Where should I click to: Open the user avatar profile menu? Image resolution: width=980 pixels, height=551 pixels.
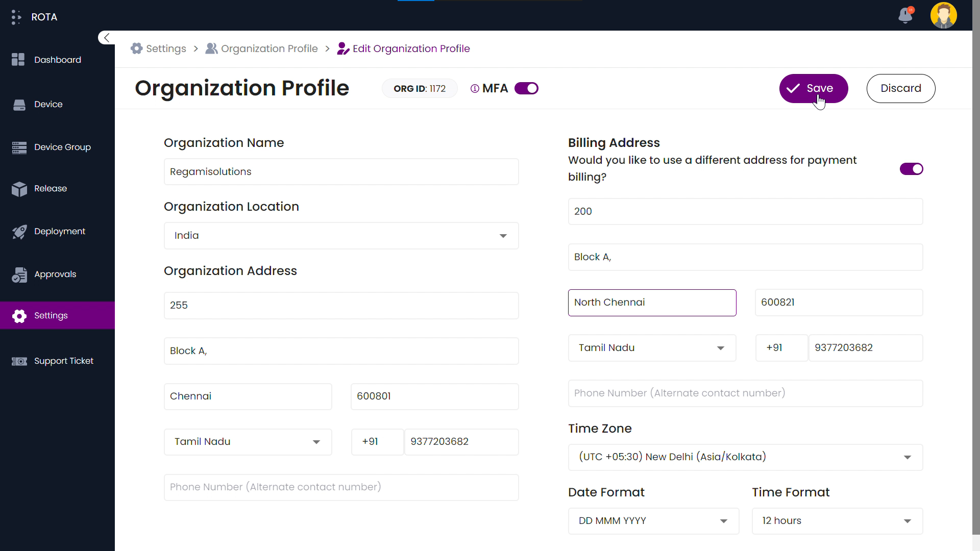(x=943, y=15)
